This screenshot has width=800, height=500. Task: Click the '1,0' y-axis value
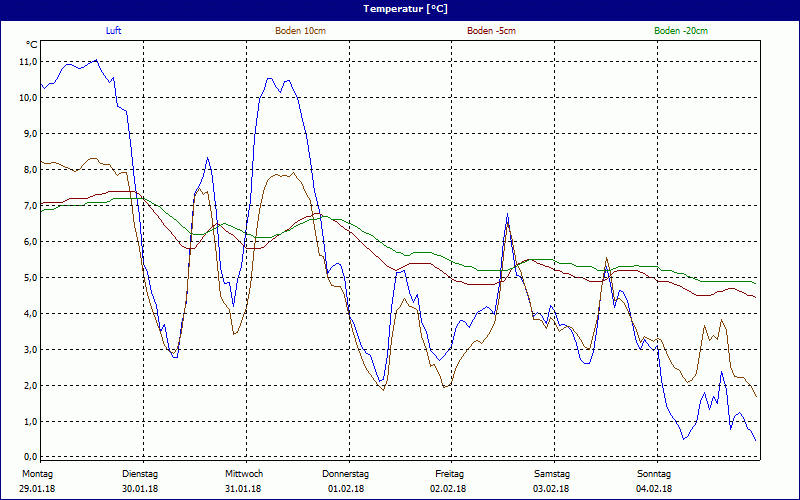[x=30, y=421]
